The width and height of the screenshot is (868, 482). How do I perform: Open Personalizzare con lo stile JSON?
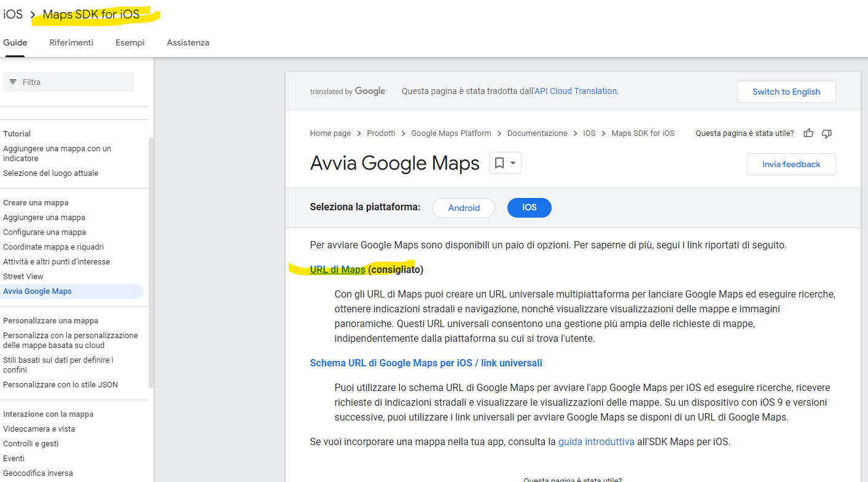coord(60,385)
